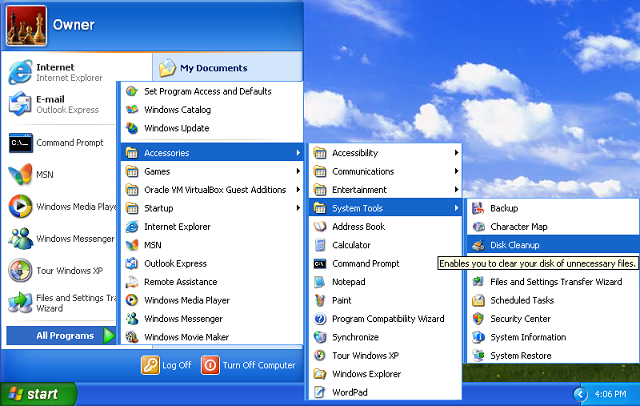Screen dimensions: 640x406
Task: Open Windows Media Player in left pane
Action: pos(61,206)
